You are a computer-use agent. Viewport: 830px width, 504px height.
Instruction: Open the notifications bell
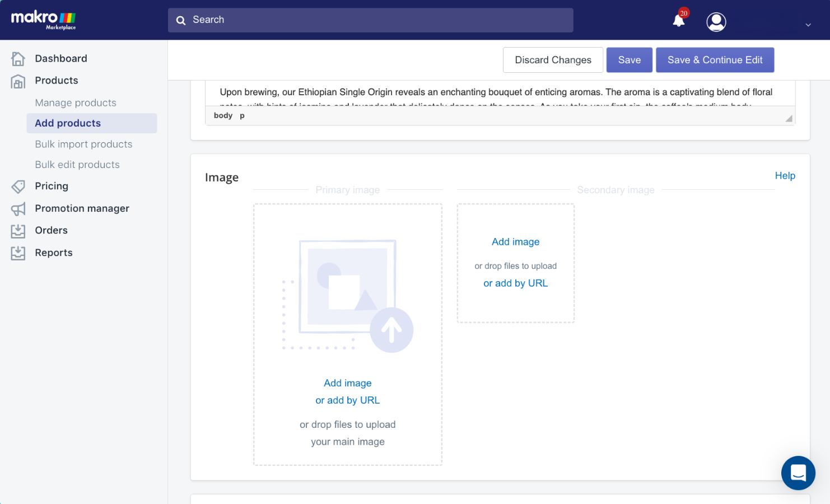[679, 21]
